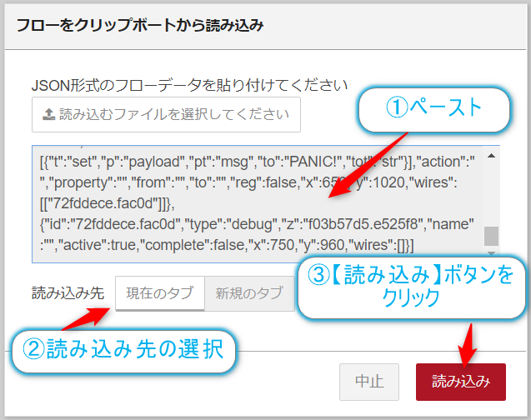Click the red 読み込み import button

(460, 382)
